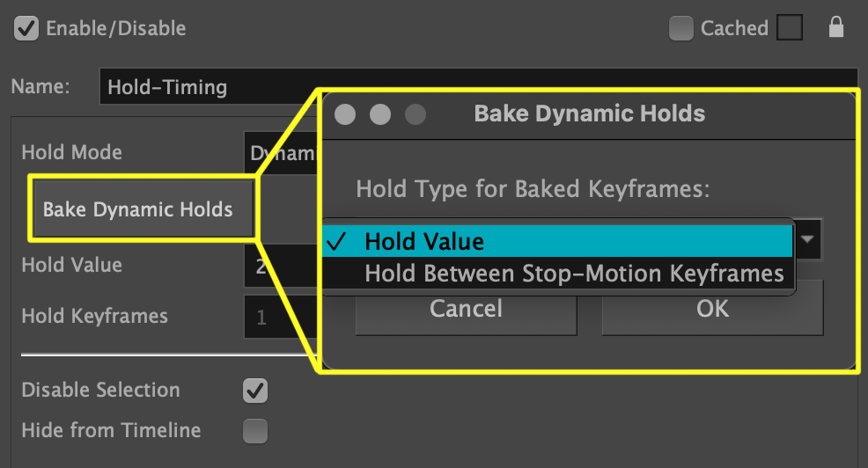Check the Hide from Timeline checkbox
The image size is (868, 468).
coord(255,430)
